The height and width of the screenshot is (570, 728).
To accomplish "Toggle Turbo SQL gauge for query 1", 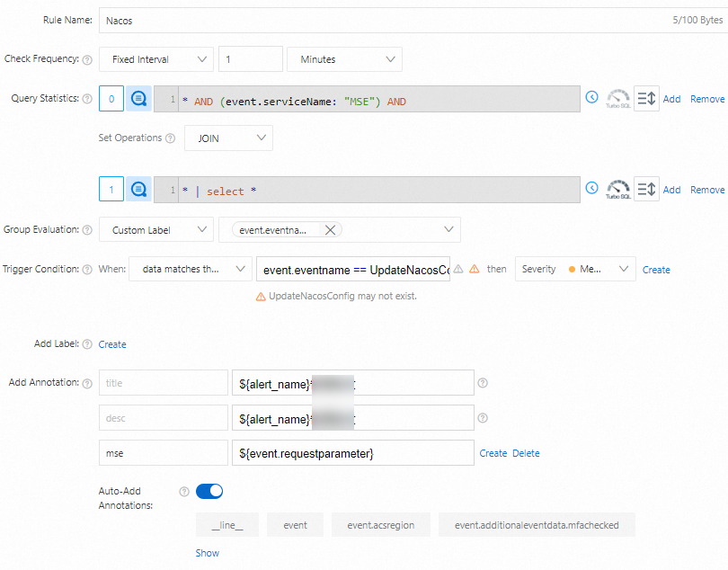I will (618, 189).
